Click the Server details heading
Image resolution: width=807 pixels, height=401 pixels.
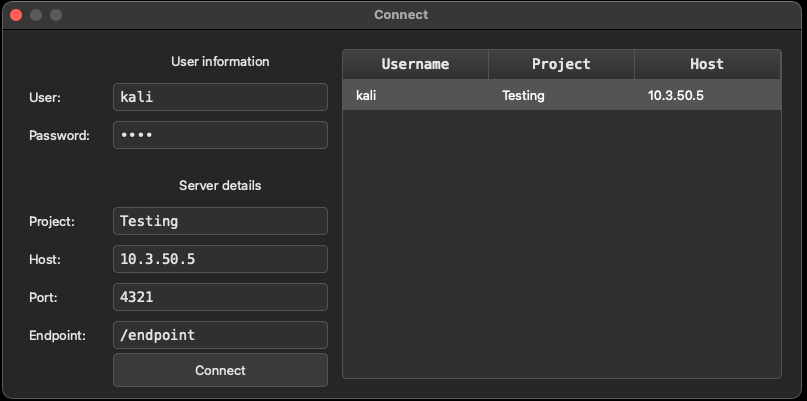[220, 185]
